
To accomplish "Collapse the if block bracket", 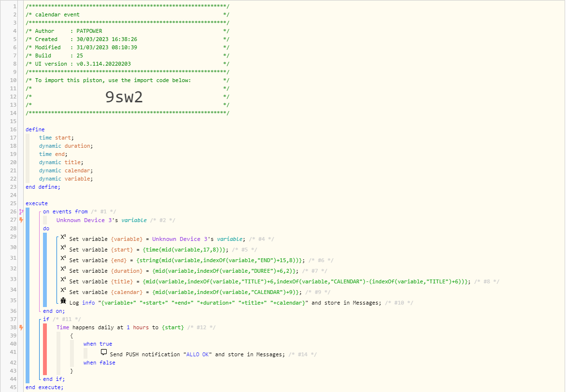I will 40,319.
